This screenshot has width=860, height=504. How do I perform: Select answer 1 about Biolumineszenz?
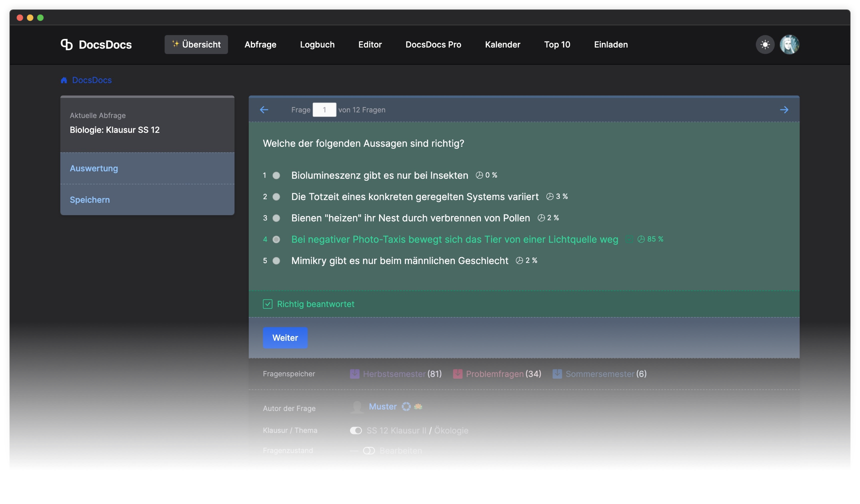[x=276, y=175]
